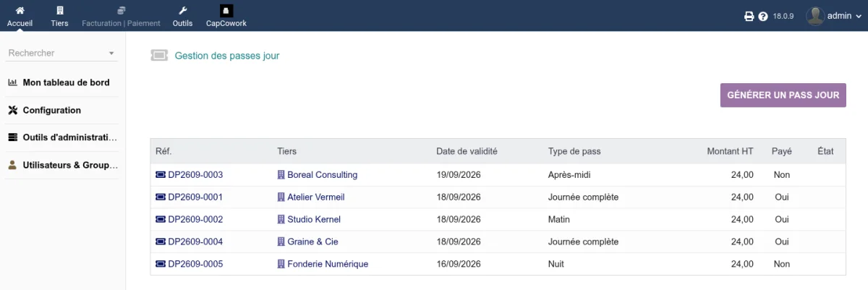The width and height of the screenshot is (868, 290).
Task: Open the CapCowork module menu
Action: point(226,16)
